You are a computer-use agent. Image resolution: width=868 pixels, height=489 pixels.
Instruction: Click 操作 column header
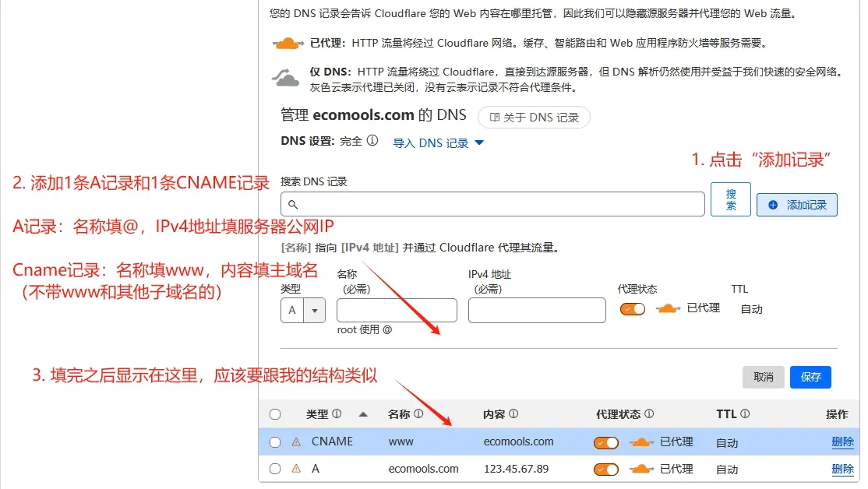point(837,414)
